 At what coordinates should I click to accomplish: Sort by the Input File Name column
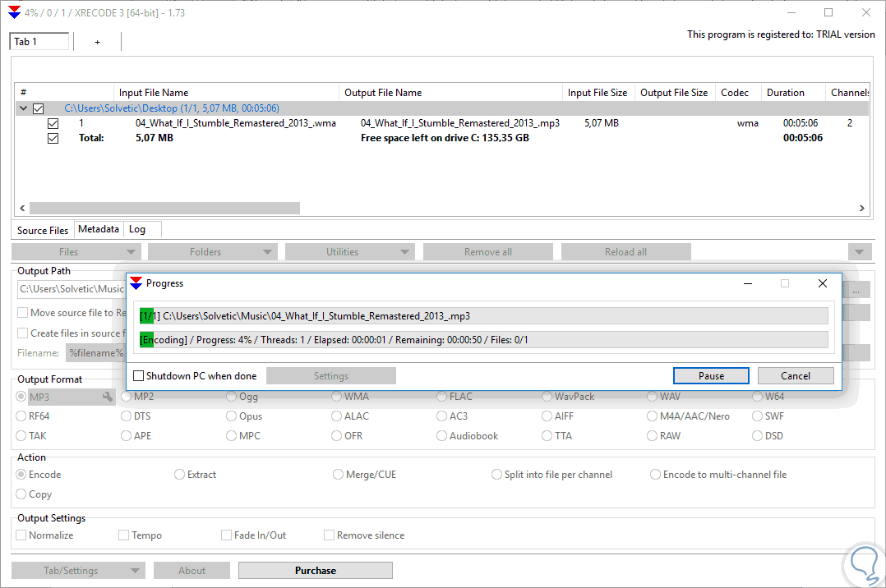(226, 92)
